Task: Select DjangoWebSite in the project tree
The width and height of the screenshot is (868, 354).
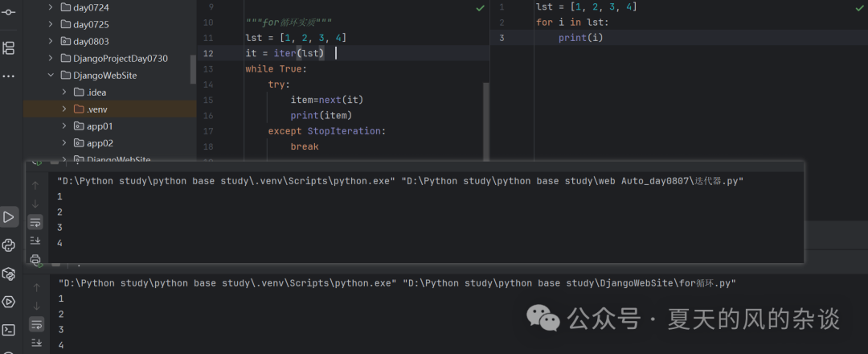Action: [x=104, y=76]
